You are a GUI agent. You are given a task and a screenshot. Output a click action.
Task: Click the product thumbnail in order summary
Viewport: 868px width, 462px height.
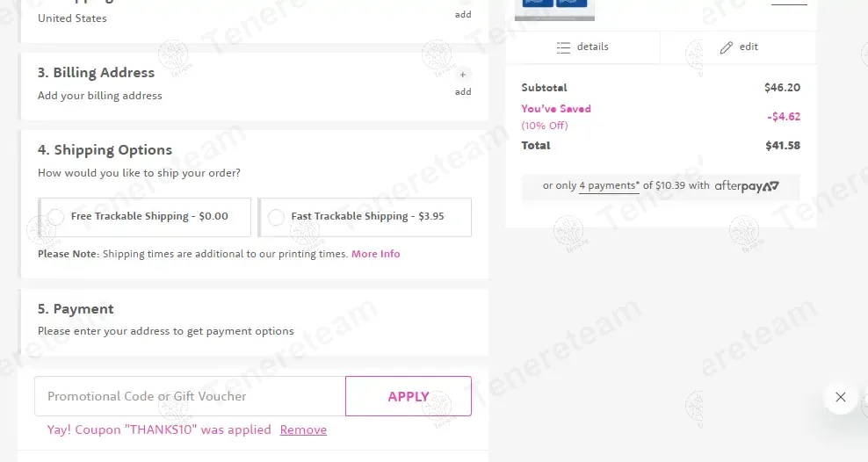tap(554, 9)
